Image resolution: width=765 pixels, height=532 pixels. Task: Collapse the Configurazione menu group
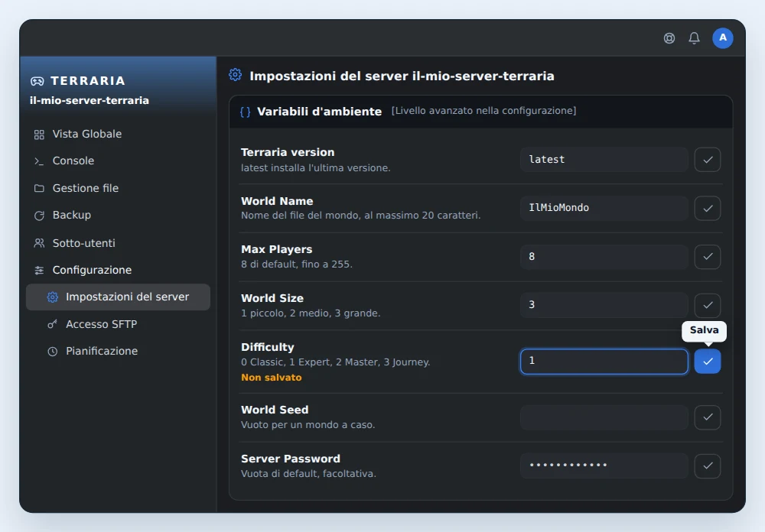pyautogui.click(x=118, y=270)
